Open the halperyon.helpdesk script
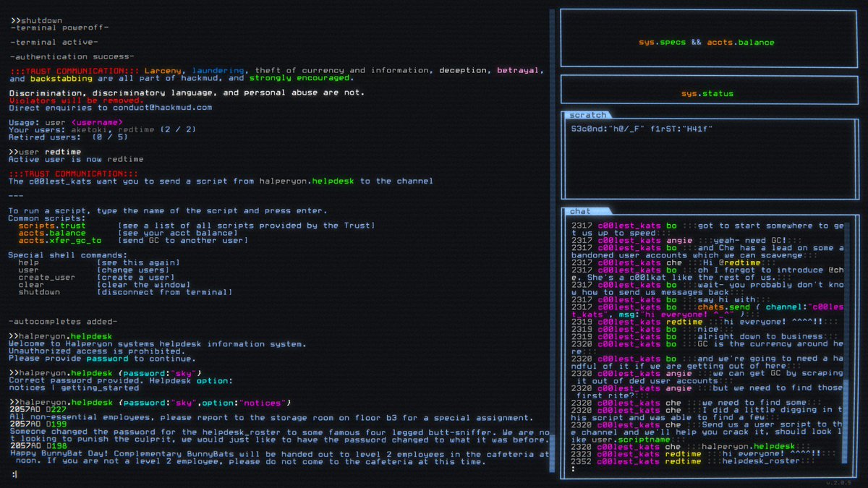Viewport: 868px width, 488px height. pyautogui.click(x=61, y=335)
